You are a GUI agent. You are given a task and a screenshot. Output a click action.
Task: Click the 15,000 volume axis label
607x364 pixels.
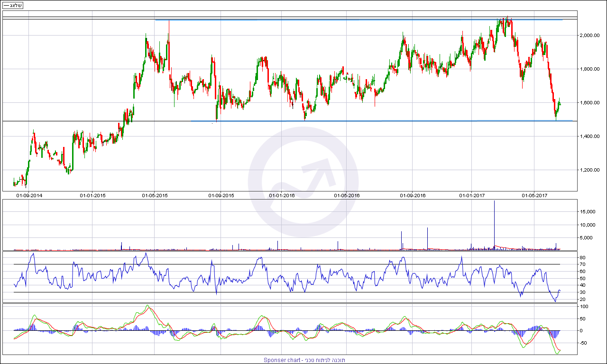click(588, 211)
